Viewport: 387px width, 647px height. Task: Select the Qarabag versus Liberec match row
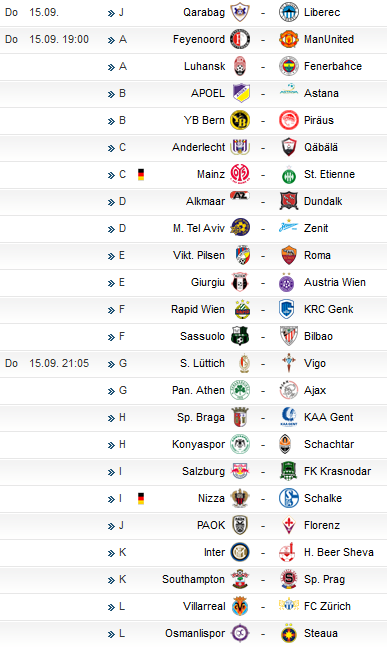click(194, 12)
